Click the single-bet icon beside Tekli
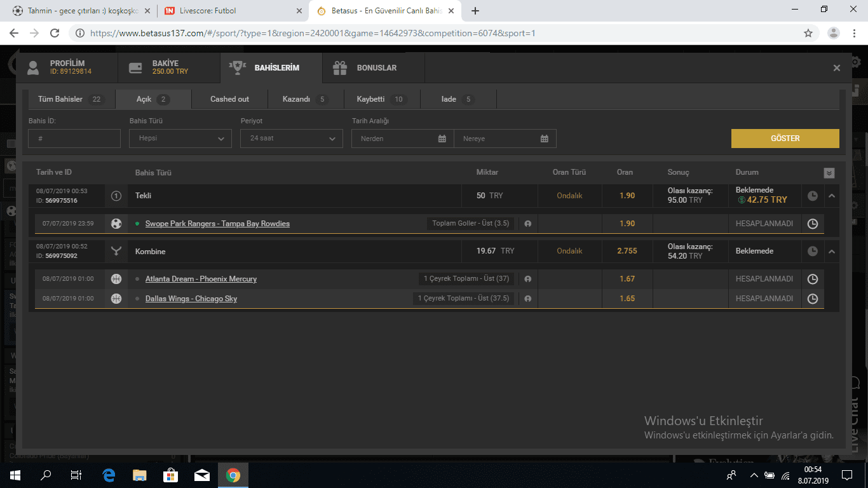This screenshot has width=868, height=488. (x=116, y=196)
